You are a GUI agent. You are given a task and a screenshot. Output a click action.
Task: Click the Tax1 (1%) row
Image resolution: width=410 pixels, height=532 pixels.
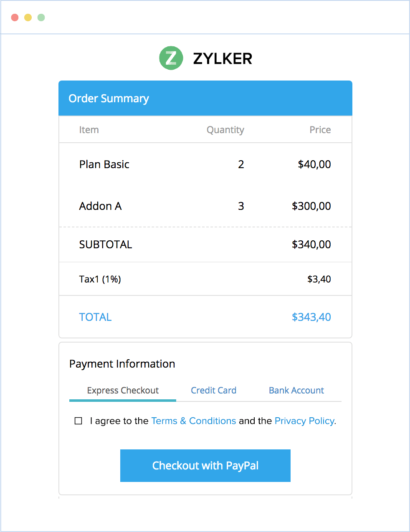tap(100, 279)
